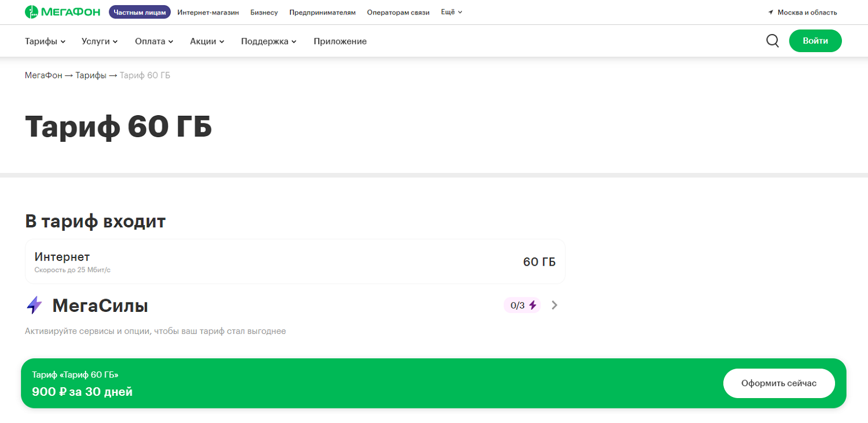Expand МегаСилы with the right chevron

click(554, 305)
